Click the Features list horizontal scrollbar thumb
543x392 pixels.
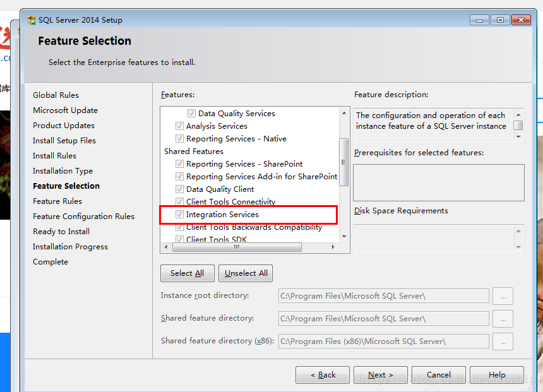(x=237, y=247)
